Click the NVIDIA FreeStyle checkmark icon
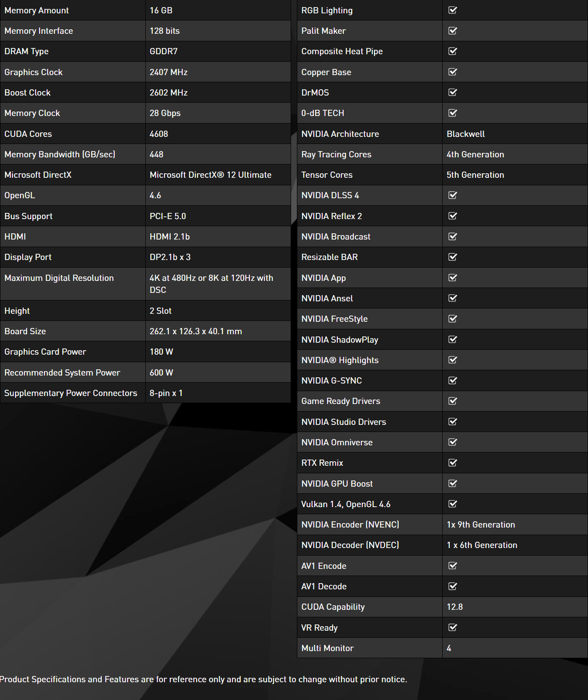The width and height of the screenshot is (588, 700). pyautogui.click(x=453, y=319)
